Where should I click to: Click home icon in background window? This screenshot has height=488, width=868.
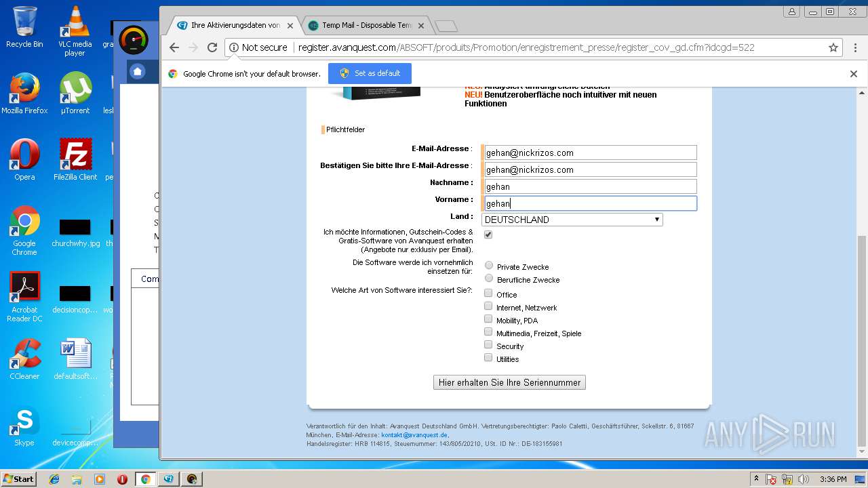tap(138, 71)
